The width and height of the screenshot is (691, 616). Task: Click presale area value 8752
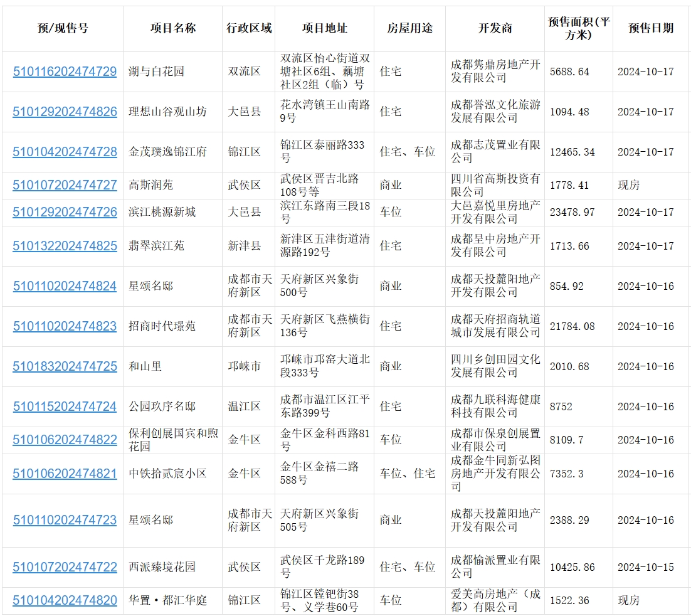coord(561,407)
